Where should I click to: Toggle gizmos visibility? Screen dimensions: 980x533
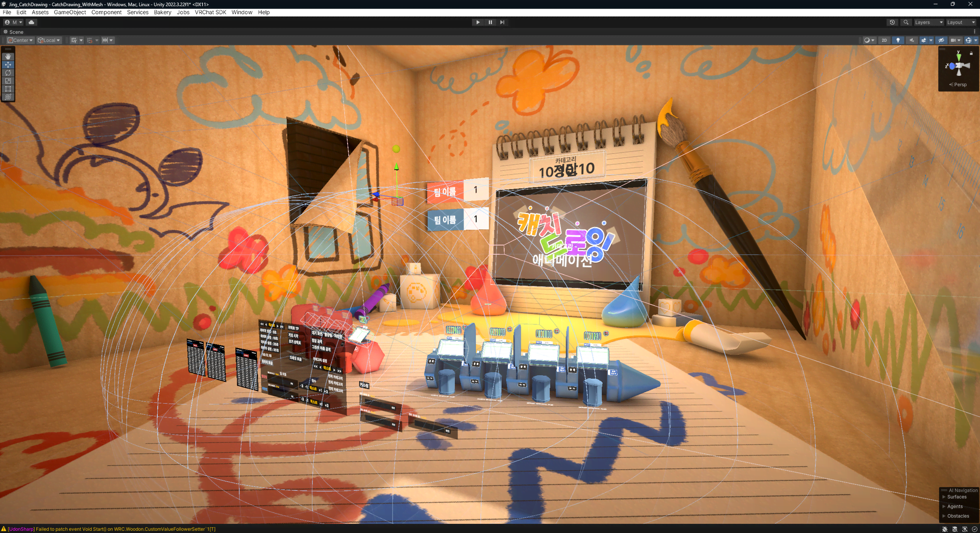tap(968, 40)
